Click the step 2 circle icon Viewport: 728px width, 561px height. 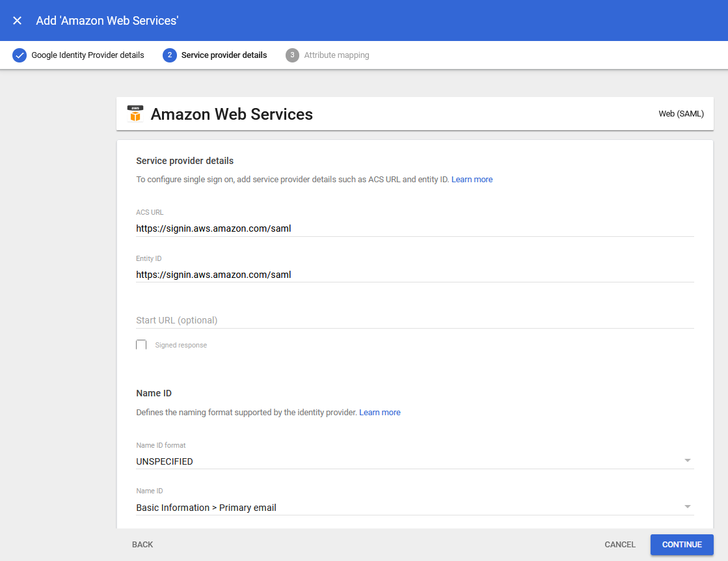pyautogui.click(x=169, y=55)
